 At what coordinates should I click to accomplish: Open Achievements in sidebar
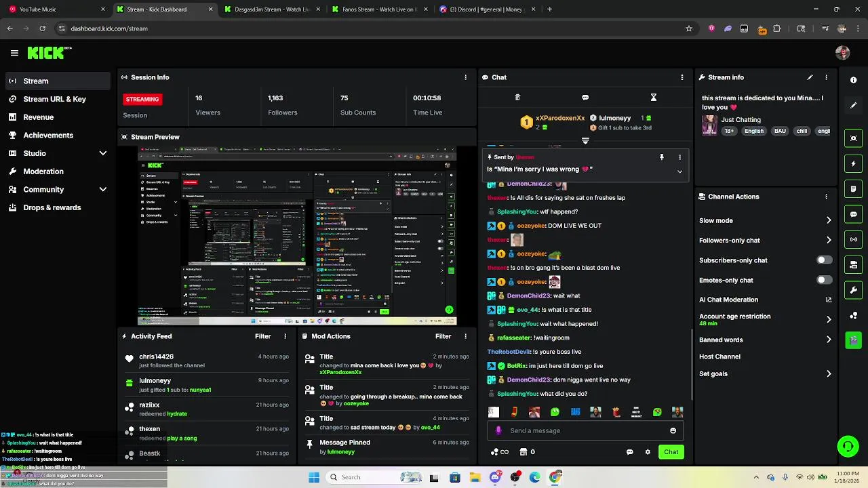tap(48, 135)
